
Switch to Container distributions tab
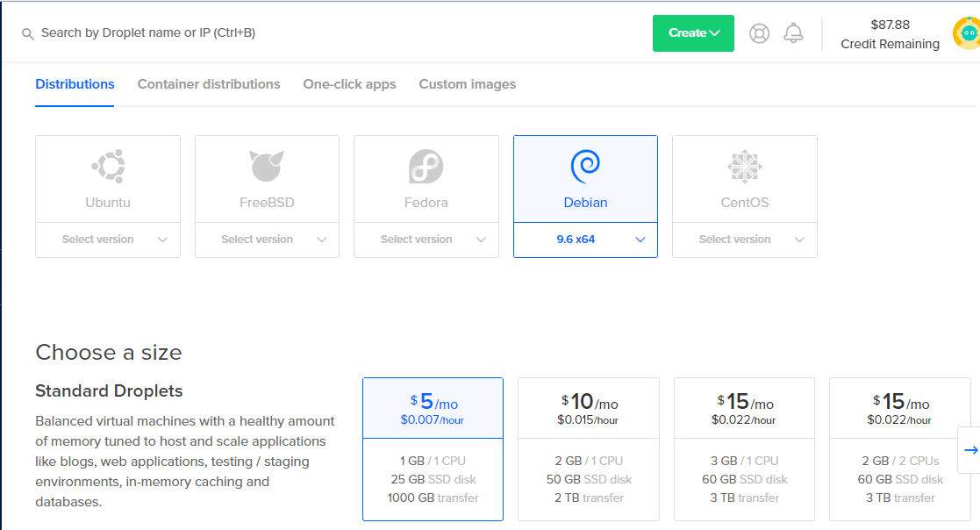pos(209,84)
